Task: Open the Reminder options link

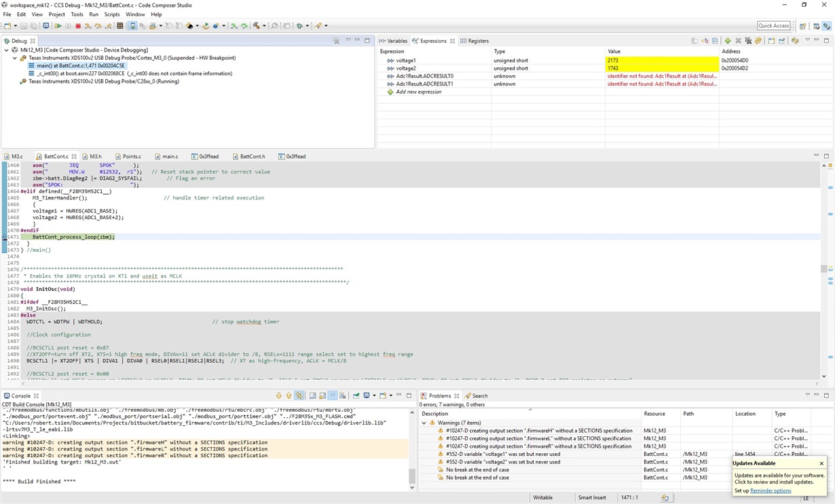Action: click(x=771, y=490)
